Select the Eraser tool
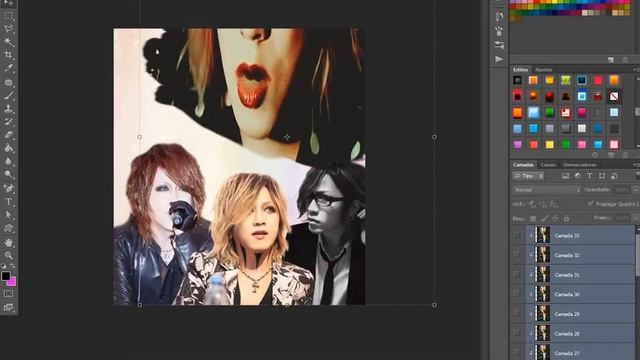The width and height of the screenshot is (640, 360). [8, 135]
